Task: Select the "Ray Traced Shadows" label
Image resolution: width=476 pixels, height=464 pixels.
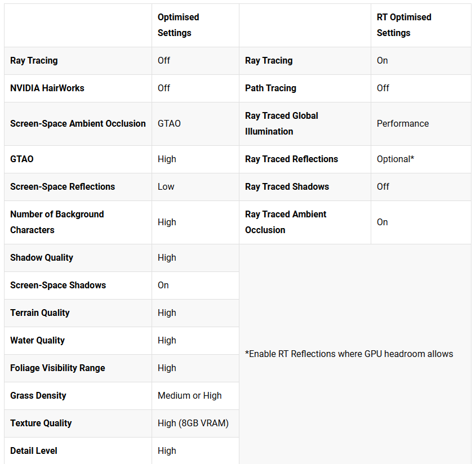Action: [287, 186]
